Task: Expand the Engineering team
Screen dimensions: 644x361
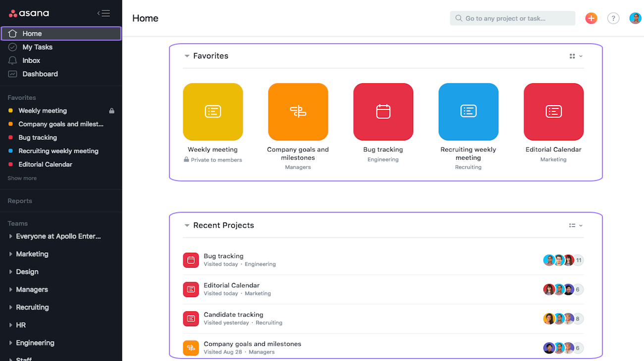Action: pyautogui.click(x=10, y=343)
